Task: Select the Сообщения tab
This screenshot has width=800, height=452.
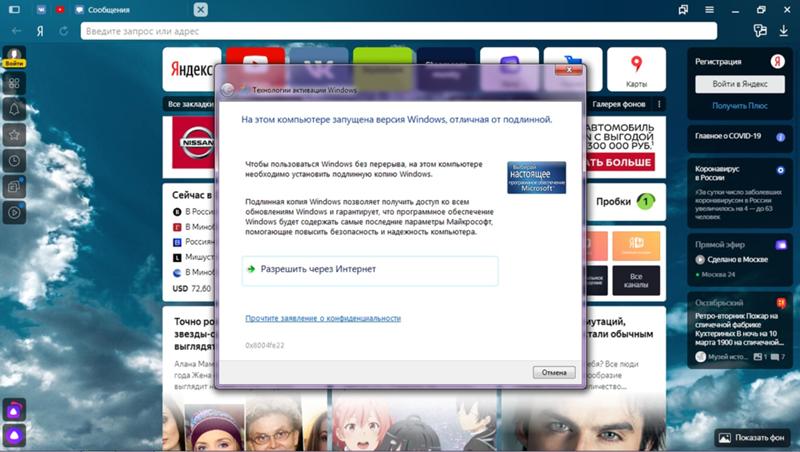Action: (x=102, y=10)
